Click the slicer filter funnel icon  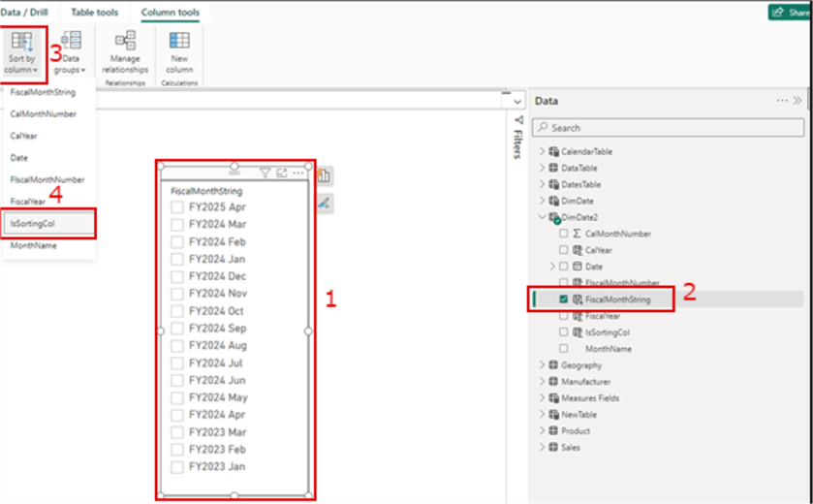tap(265, 173)
